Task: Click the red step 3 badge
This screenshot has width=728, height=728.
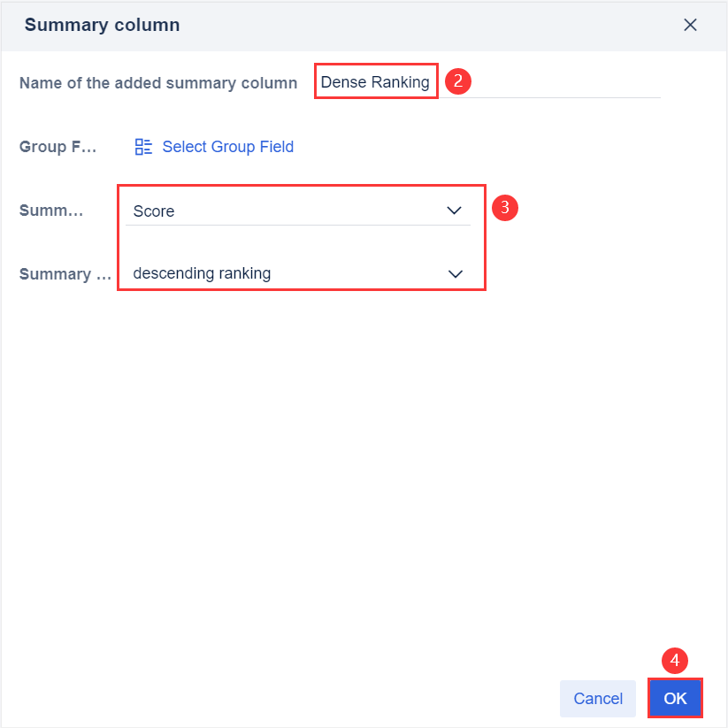Action: click(504, 208)
